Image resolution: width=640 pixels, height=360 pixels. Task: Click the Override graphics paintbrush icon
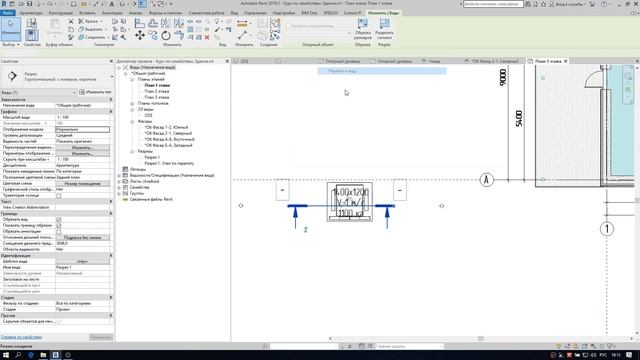click(217, 29)
